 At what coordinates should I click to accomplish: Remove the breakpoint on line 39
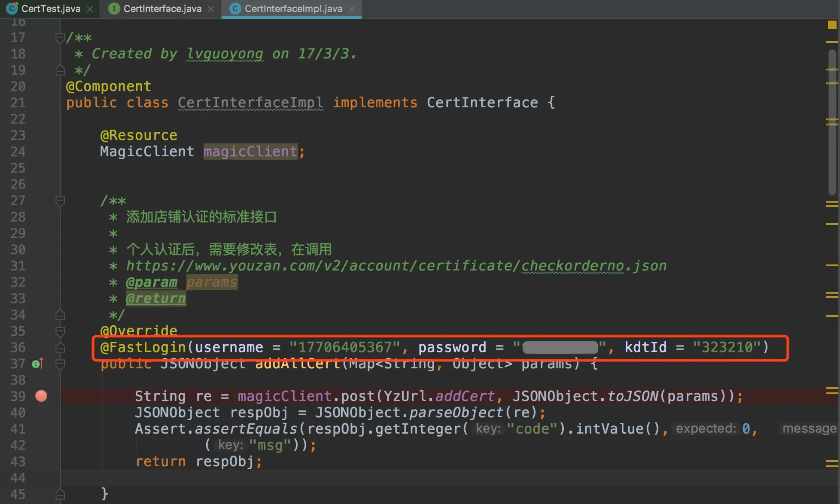pos(41,396)
